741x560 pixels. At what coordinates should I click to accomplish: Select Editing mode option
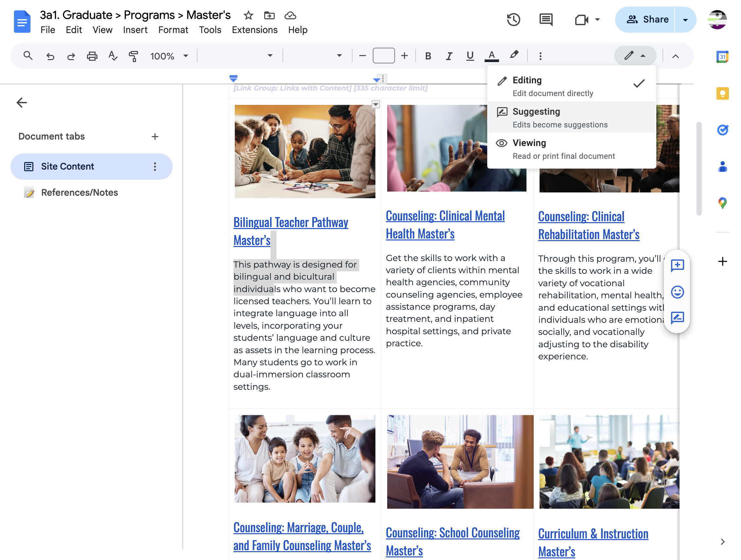[572, 86]
